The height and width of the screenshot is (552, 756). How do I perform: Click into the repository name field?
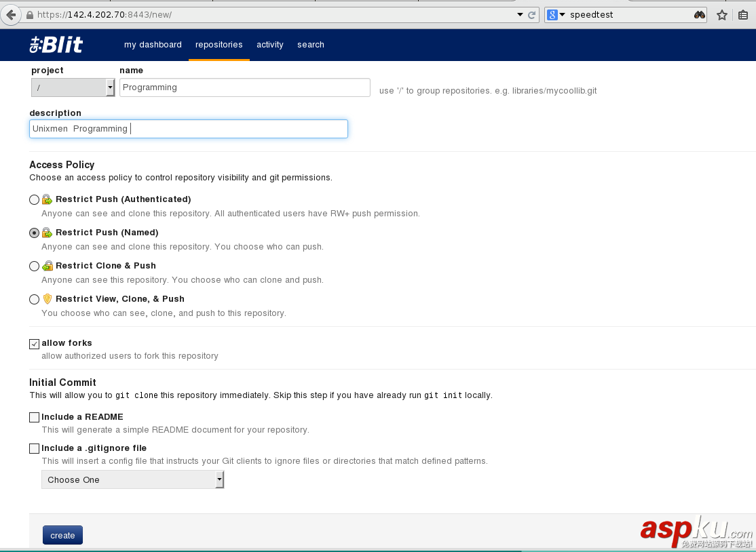coord(245,87)
